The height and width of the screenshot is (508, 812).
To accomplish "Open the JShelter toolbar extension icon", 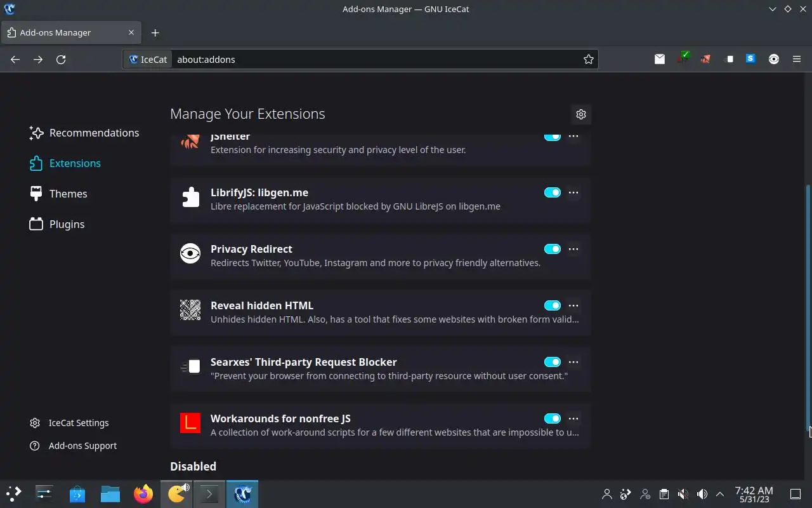I will (x=705, y=59).
